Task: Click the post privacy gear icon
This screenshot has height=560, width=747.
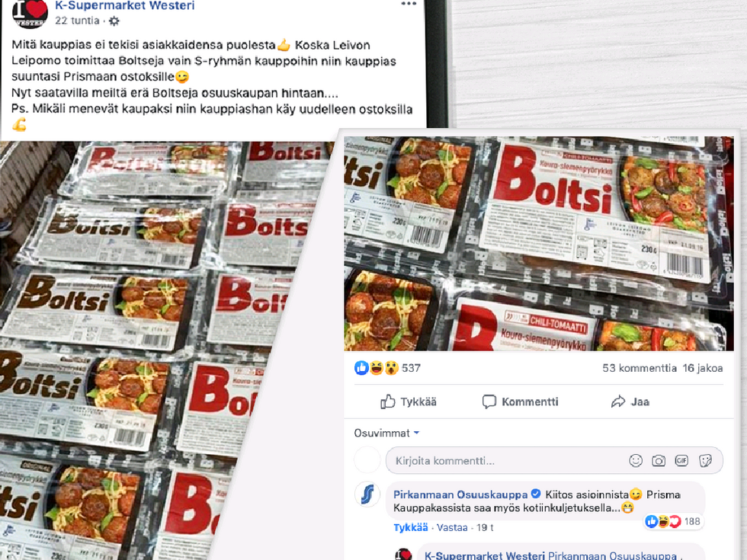Action: 114,21
